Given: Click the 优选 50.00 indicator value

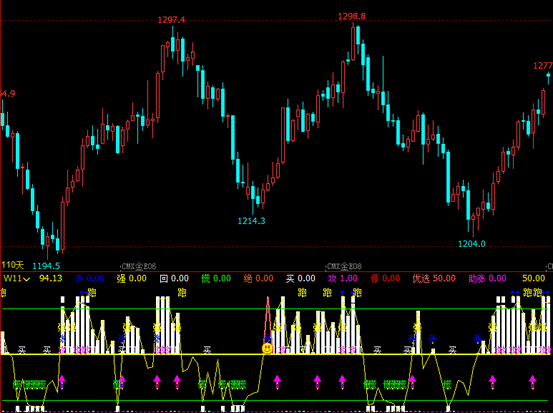Looking at the screenshot, I should [434, 279].
